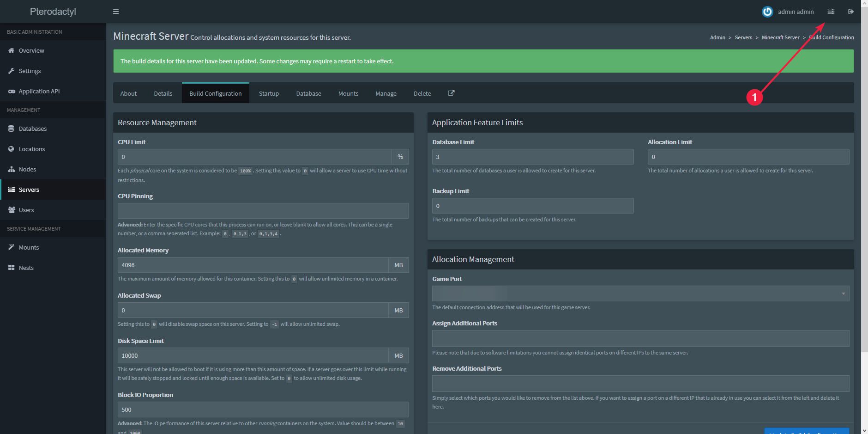Image resolution: width=868 pixels, height=434 pixels.
Task: Click the Allocation Limit input field
Action: pyautogui.click(x=748, y=157)
